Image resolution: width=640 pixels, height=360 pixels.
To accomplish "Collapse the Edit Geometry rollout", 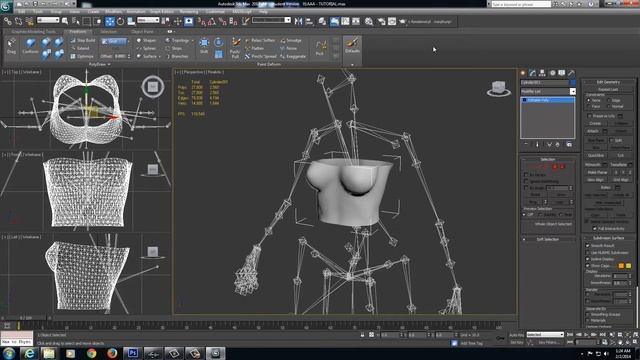I will click(x=608, y=82).
